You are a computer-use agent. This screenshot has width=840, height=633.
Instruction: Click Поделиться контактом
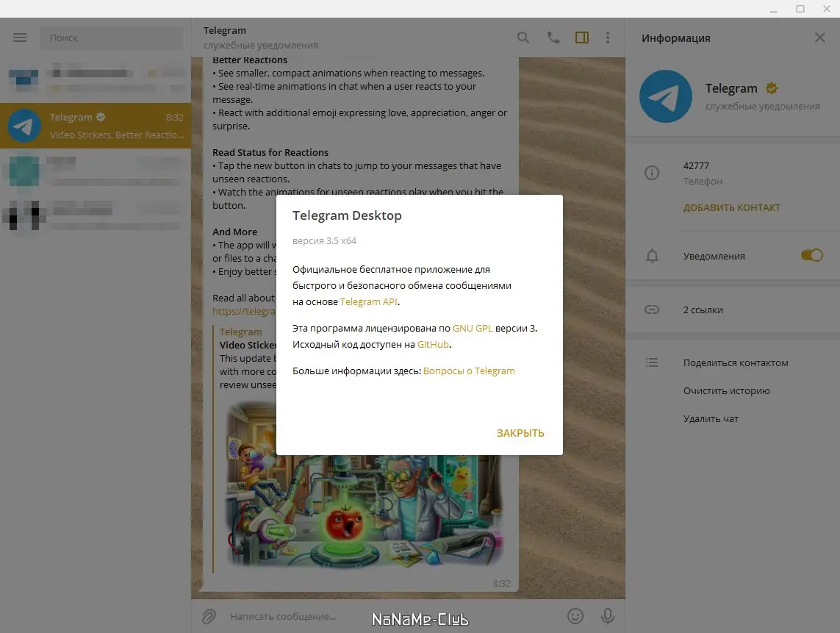coord(736,363)
